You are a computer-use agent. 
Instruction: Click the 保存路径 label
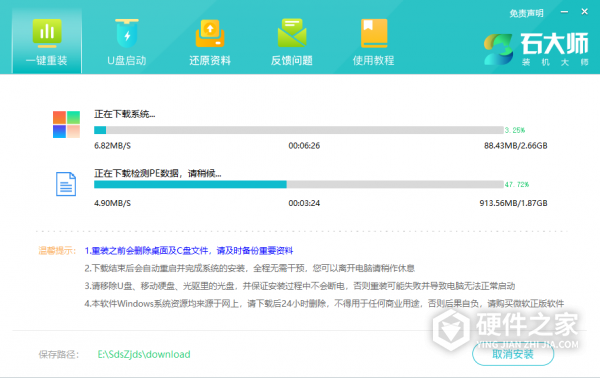59,354
